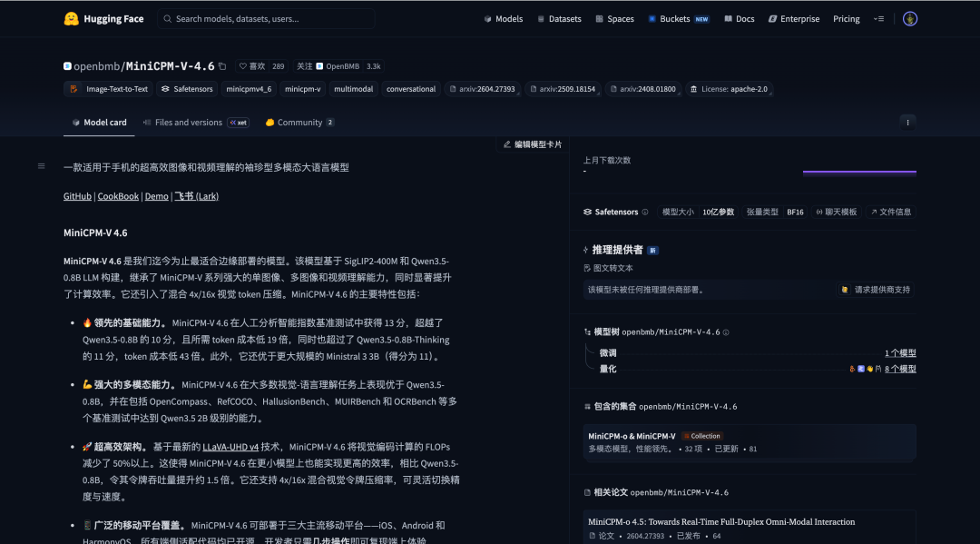Open the Buckets menu item
Screen dimensions: 980x544
tap(678, 19)
